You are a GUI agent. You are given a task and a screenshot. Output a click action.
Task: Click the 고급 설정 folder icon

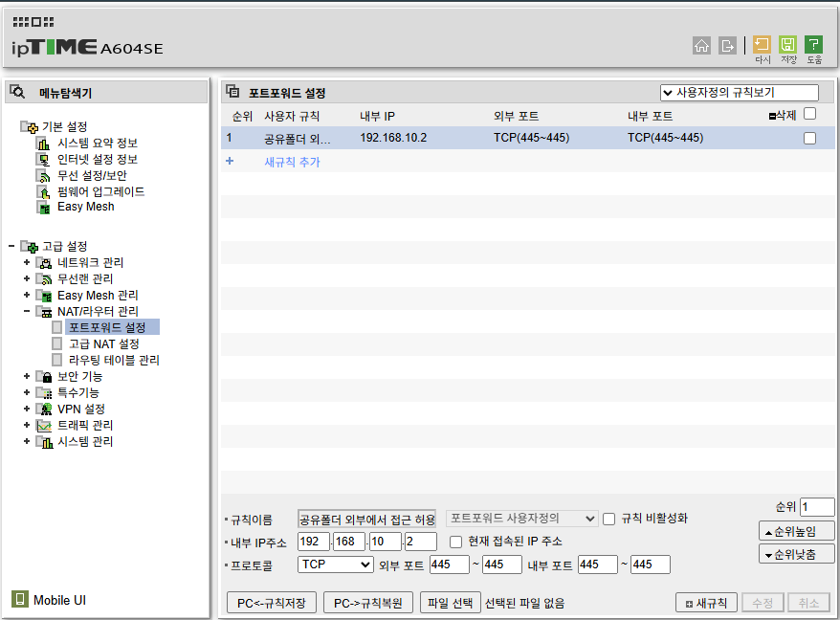[29, 247]
